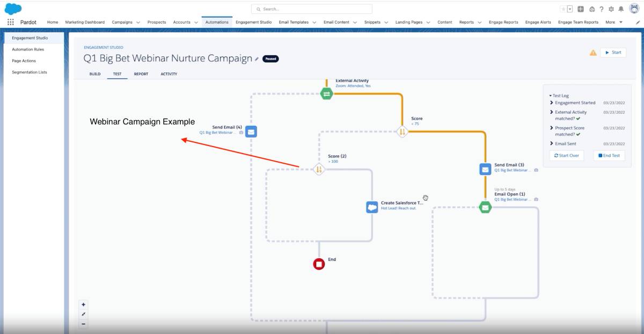Open the app launcher grid icon

coord(11,22)
